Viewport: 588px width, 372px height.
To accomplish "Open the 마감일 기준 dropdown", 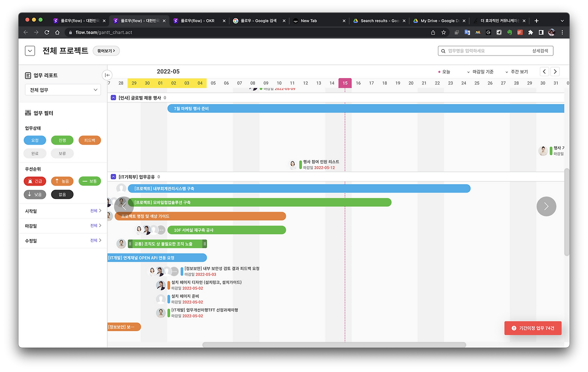I will pos(481,72).
